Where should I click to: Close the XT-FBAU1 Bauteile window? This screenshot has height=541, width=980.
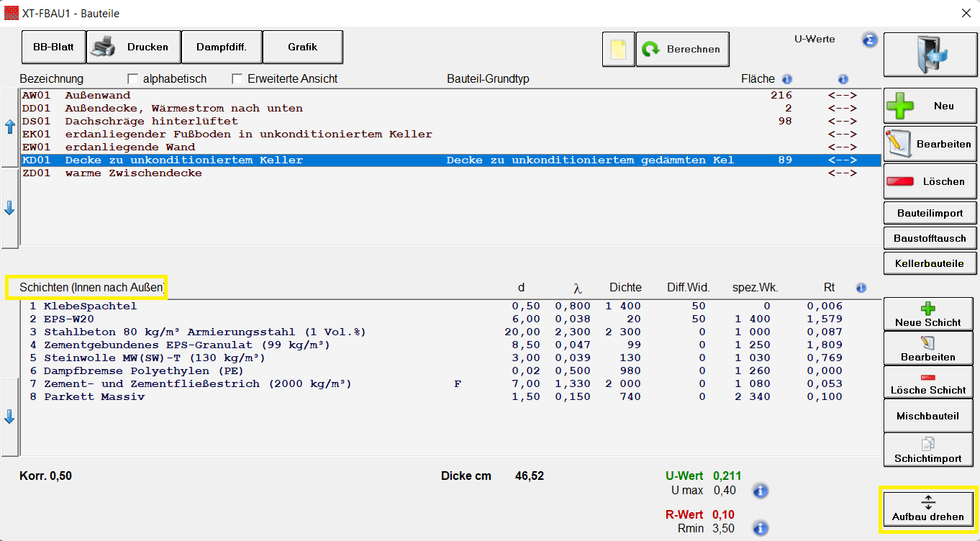966,12
